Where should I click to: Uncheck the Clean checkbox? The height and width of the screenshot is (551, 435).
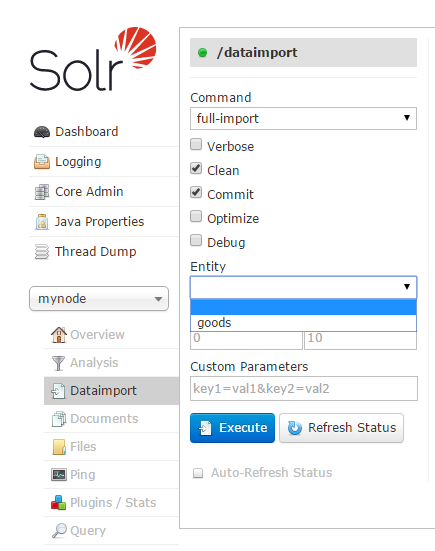click(196, 168)
